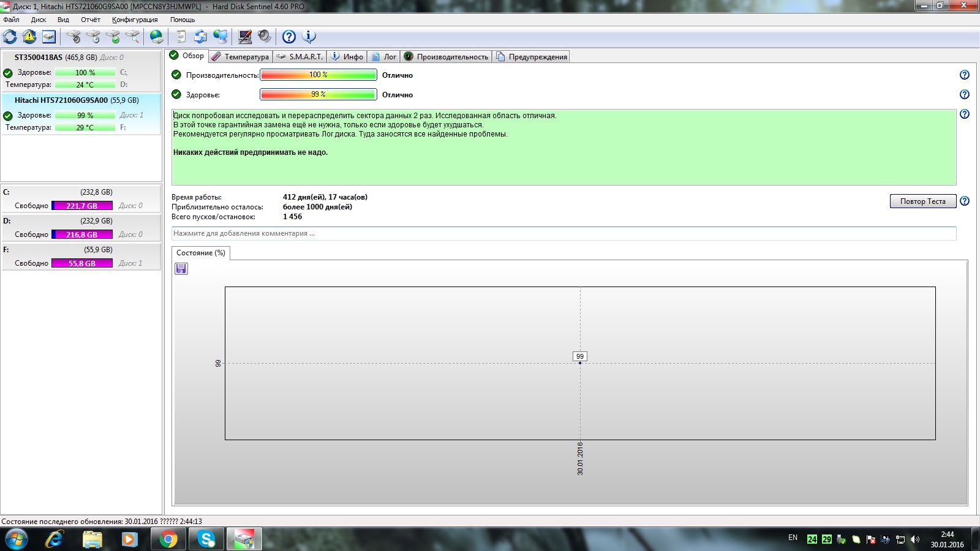
Task: Click the 30.01.2016 date label under the chart
Action: pyautogui.click(x=580, y=459)
